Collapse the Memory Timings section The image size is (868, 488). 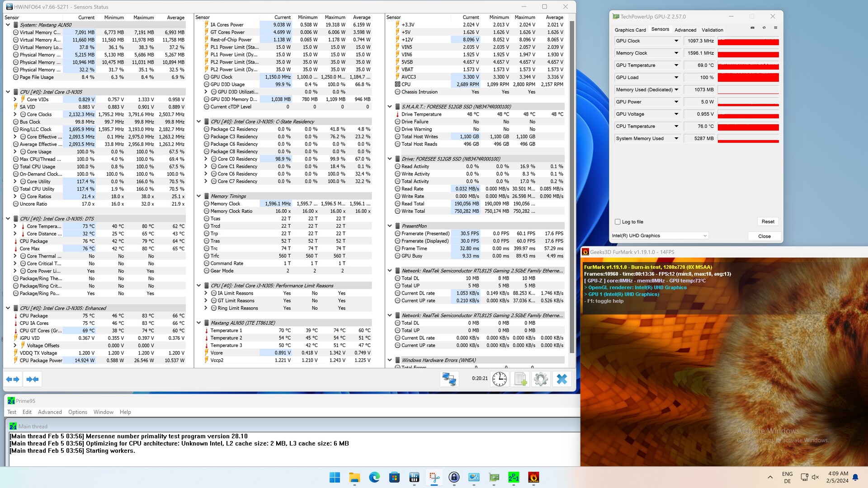pyautogui.click(x=199, y=196)
